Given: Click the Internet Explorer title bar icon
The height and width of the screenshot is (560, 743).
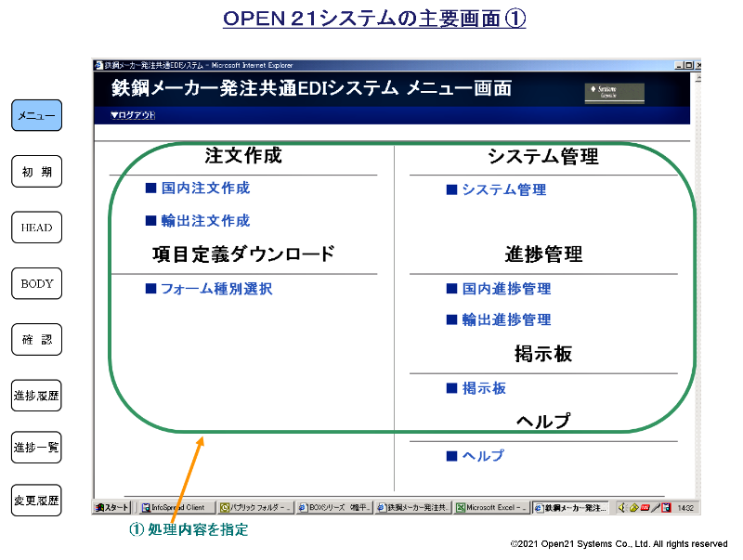Looking at the screenshot, I should (x=98, y=65).
